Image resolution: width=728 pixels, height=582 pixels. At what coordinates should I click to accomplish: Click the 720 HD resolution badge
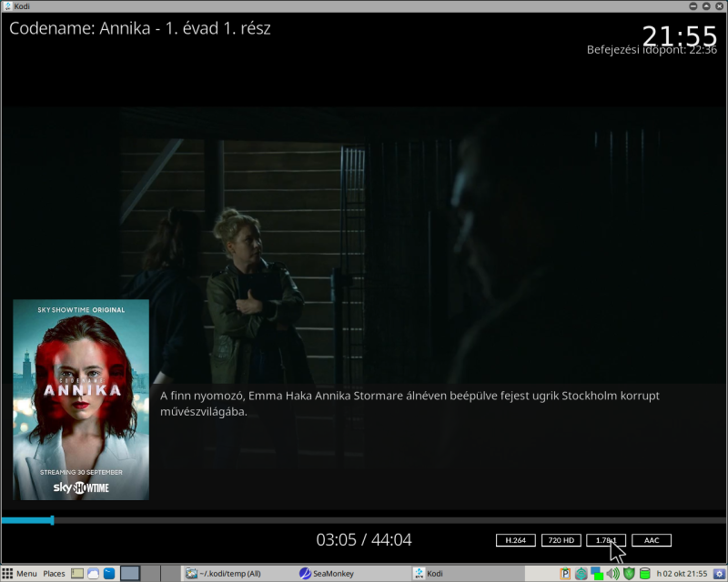tap(561, 540)
